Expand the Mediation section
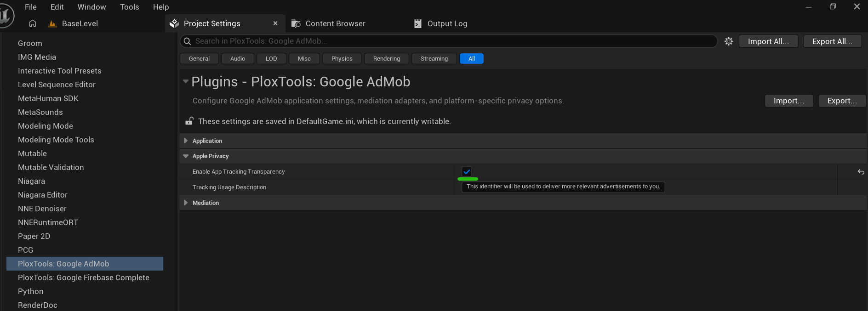The width and height of the screenshot is (868, 311). tap(186, 203)
